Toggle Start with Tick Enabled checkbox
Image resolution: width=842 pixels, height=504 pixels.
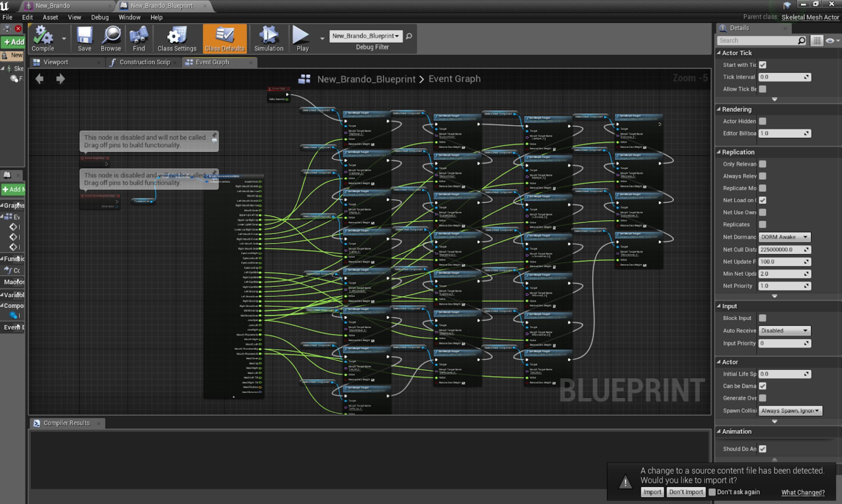(762, 65)
